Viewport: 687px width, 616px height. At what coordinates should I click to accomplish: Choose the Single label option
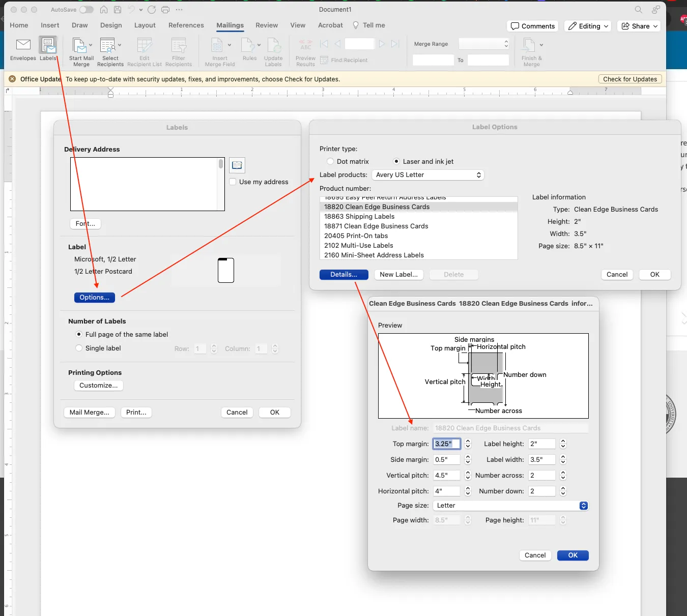79,348
